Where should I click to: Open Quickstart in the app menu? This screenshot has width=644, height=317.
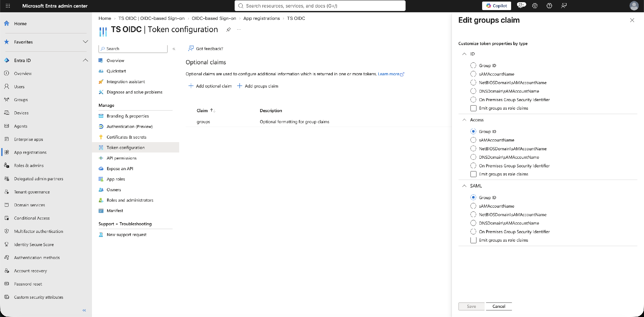pos(116,71)
